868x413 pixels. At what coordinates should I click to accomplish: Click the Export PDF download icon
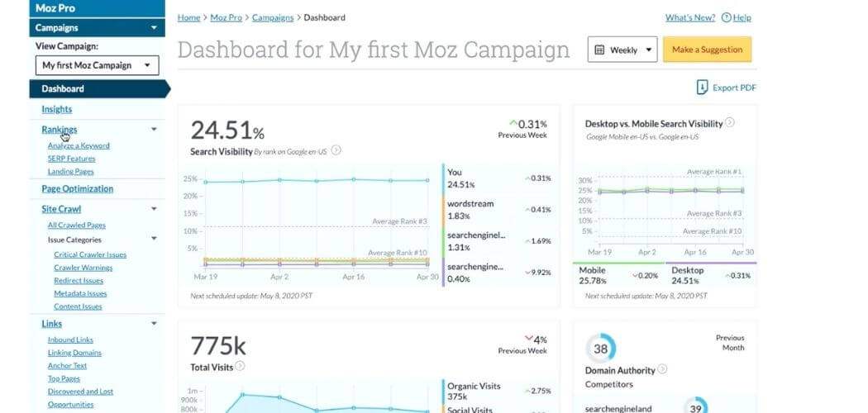(701, 88)
